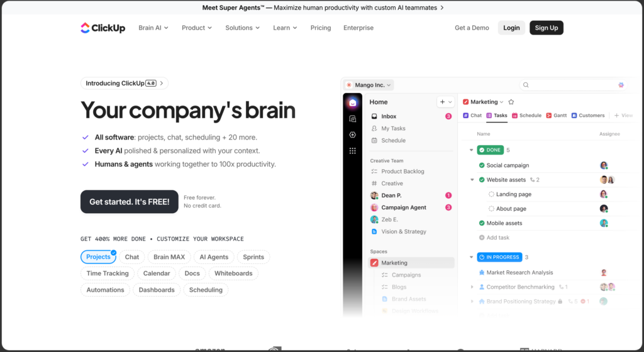This screenshot has width=644, height=352.
Task: Click the ClickUp logo
Action: click(103, 28)
